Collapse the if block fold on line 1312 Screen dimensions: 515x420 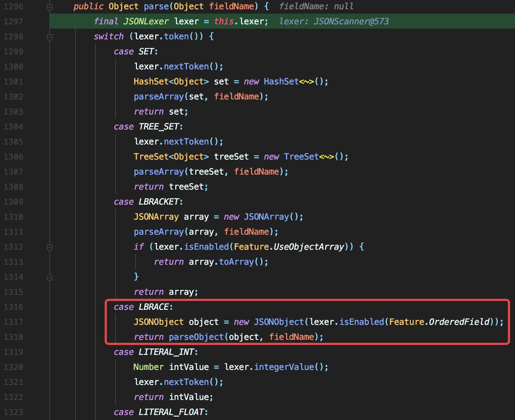click(x=50, y=247)
